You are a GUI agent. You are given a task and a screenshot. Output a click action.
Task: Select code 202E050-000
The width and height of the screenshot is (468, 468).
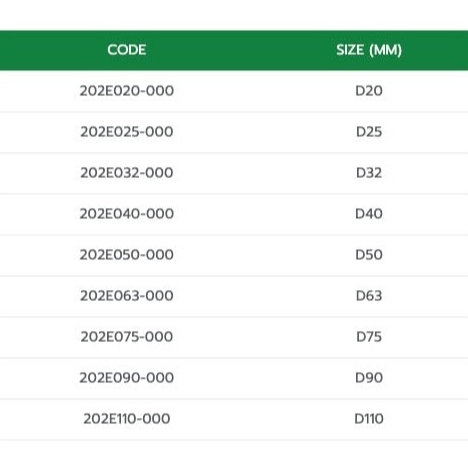pos(127,255)
